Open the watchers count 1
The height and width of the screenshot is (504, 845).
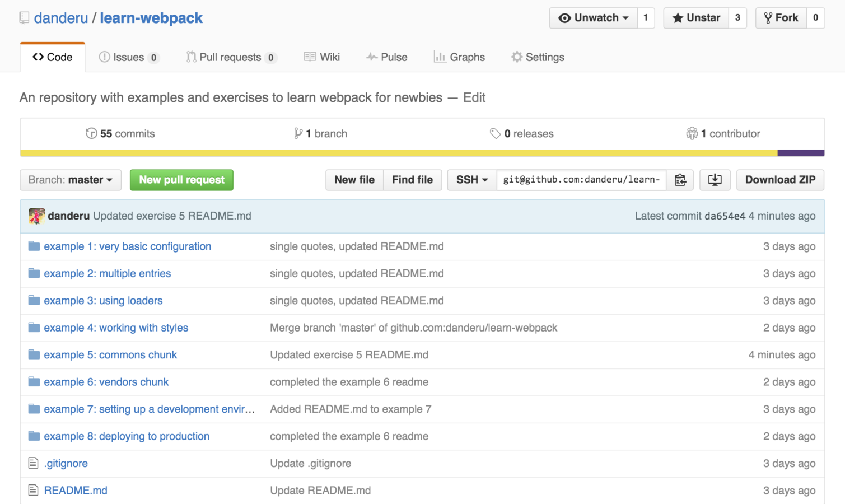[646, 18]
